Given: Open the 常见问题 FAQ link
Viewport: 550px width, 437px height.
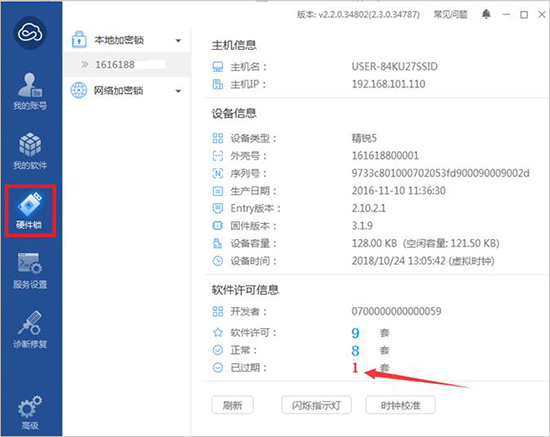Looking at the screenshot, I should (x=450, y=14).
